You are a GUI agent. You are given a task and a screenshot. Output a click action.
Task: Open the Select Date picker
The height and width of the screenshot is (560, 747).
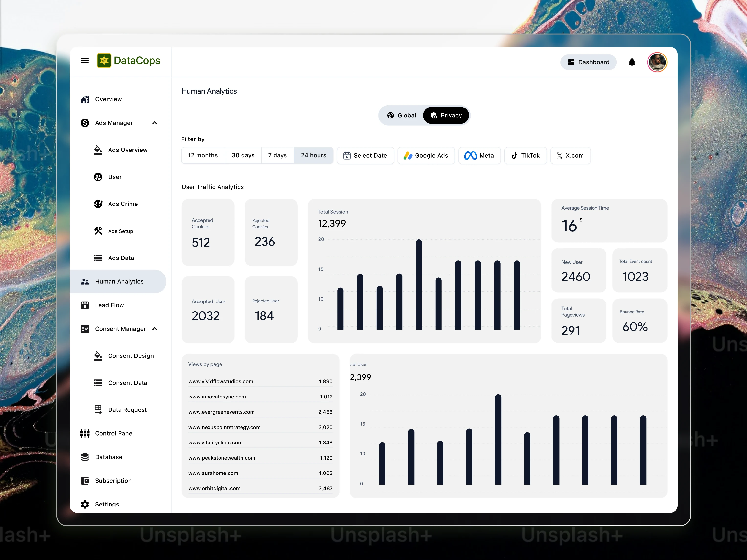[x=365, y=156]
